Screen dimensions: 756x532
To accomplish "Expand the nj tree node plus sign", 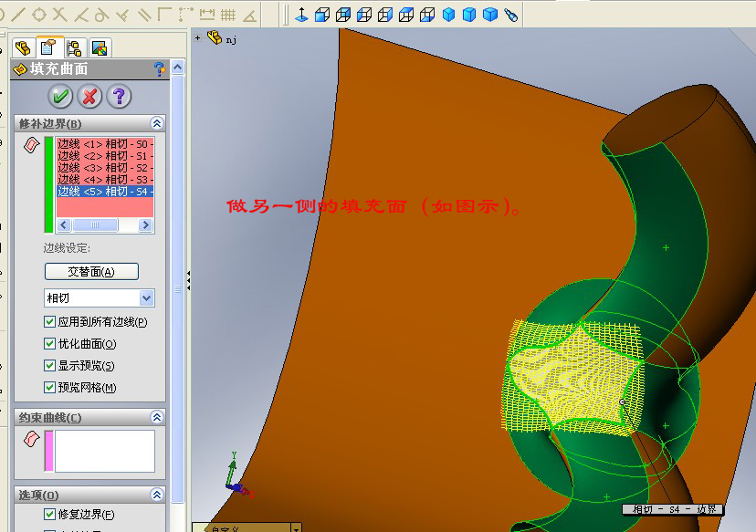I will [198, 37].
